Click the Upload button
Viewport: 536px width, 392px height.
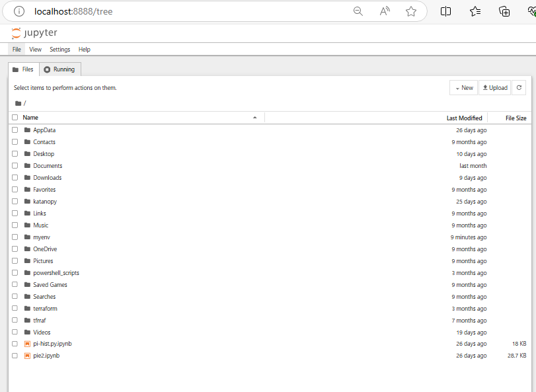[494, 87]
